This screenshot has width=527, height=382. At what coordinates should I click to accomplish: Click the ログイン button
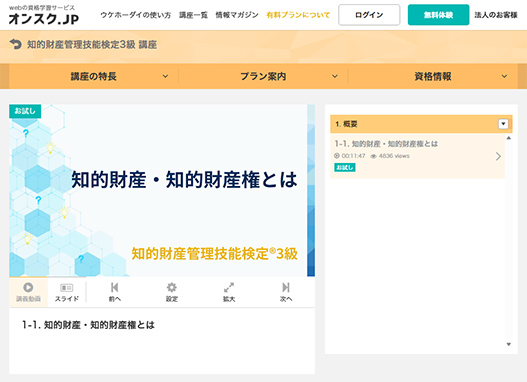[369, 15]
